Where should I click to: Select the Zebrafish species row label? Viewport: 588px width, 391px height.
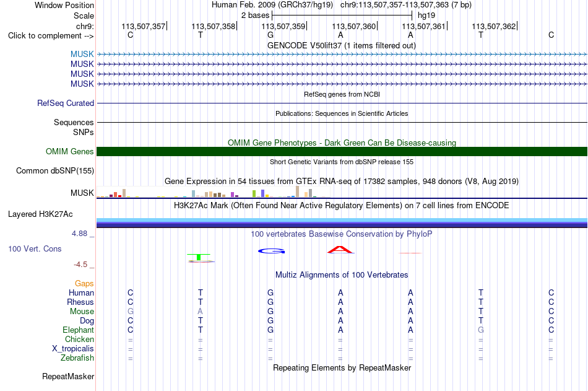77,358
